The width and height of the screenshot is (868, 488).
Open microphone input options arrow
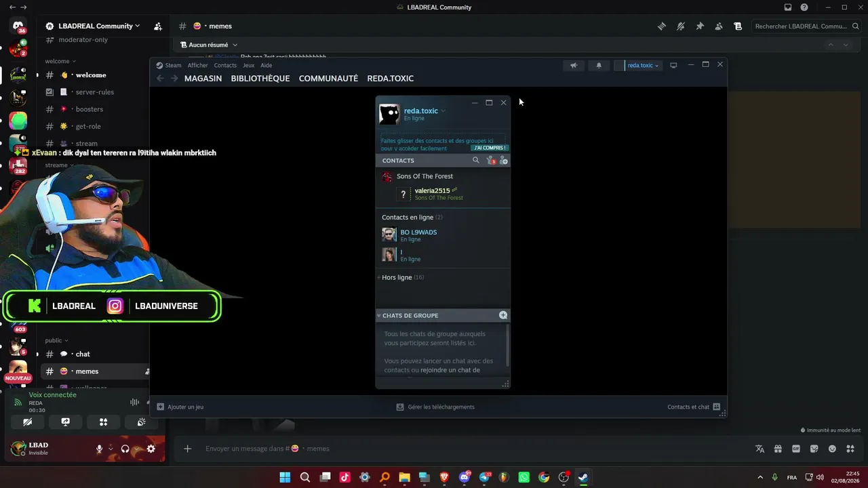point(111,449)
